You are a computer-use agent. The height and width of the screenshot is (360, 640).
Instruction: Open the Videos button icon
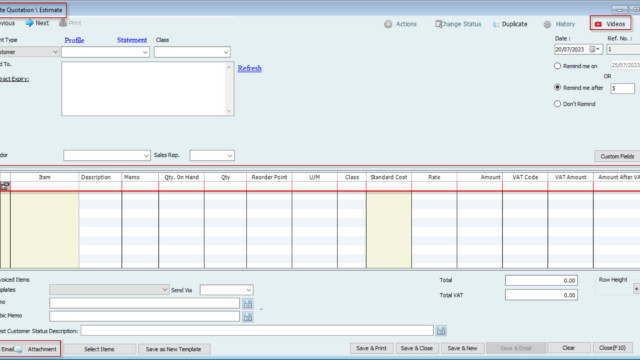click(x=598, y=24)
